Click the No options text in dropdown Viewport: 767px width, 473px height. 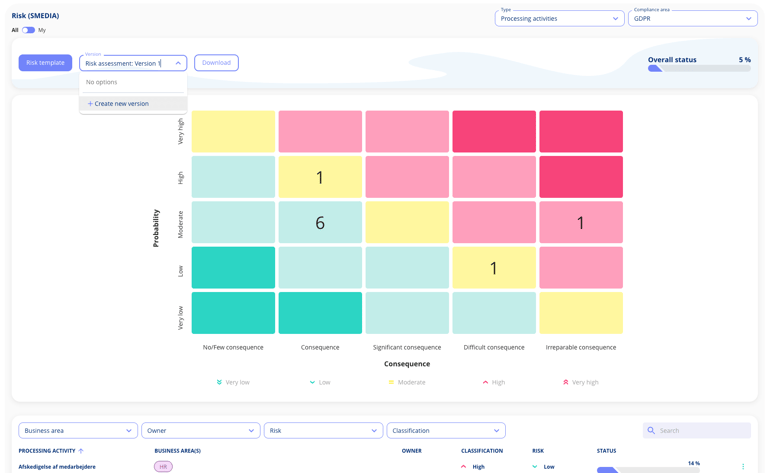102,82
